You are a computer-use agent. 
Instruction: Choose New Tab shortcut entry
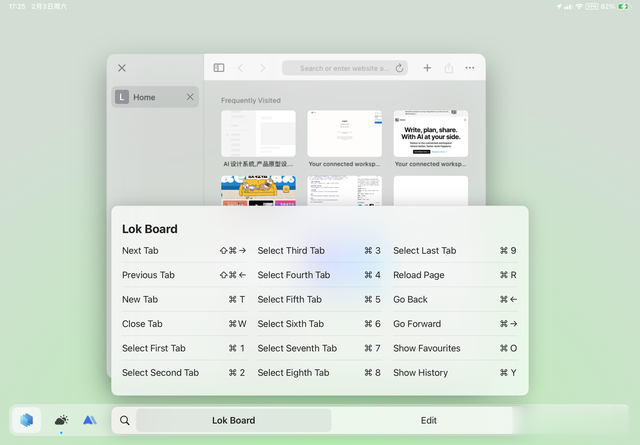(x=184, y=299)
